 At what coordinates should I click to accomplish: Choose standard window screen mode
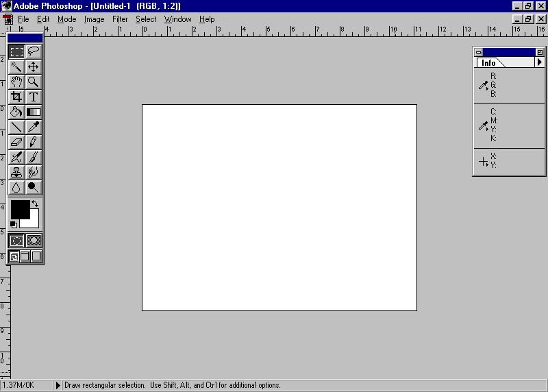point(14,257)
